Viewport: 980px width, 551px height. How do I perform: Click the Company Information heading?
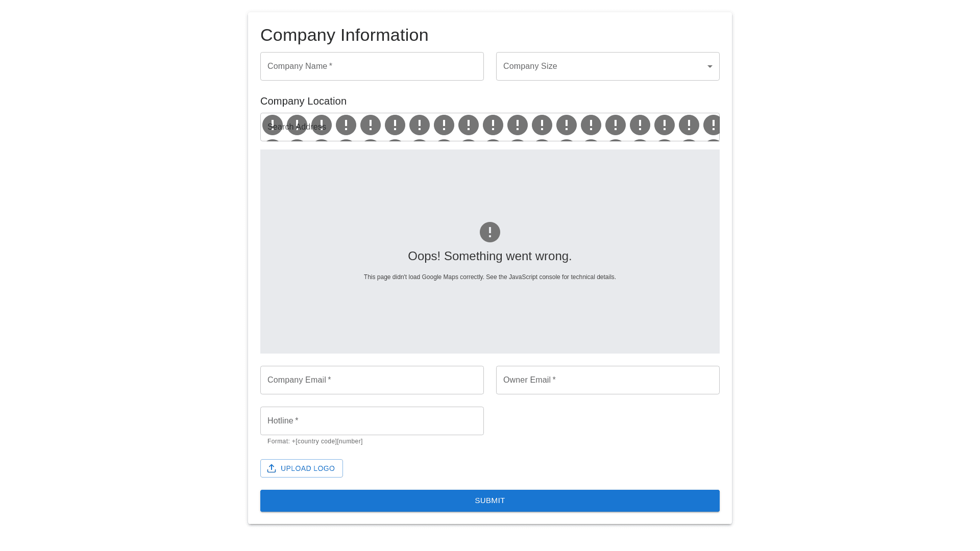pos(344,35)
